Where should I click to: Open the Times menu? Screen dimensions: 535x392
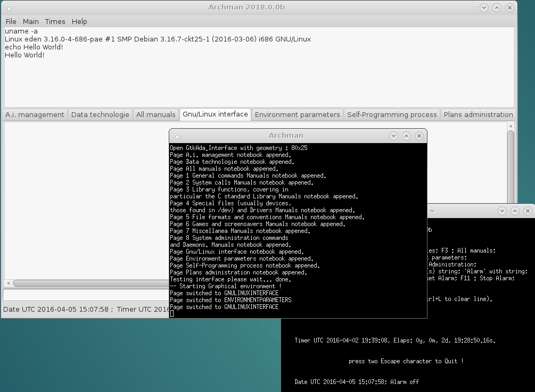coord(55,21)
